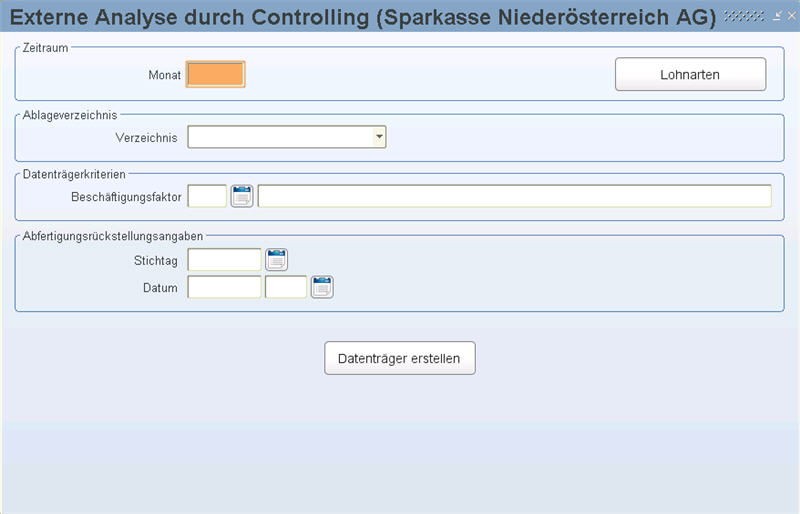Open the Datum date picker icon
Screen dimensions: 800x514
(x=321, y=287)
